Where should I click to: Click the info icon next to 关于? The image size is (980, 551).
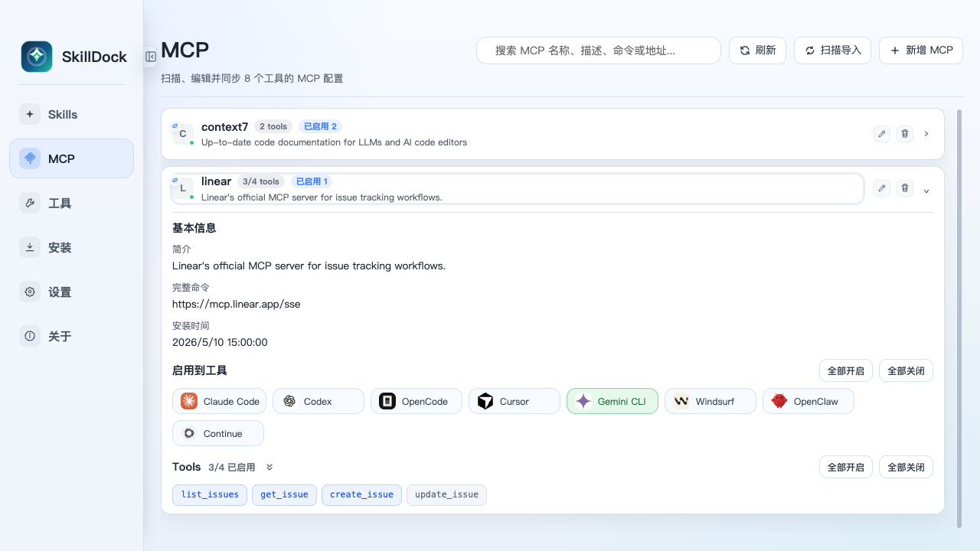click(x=30, y=336)
